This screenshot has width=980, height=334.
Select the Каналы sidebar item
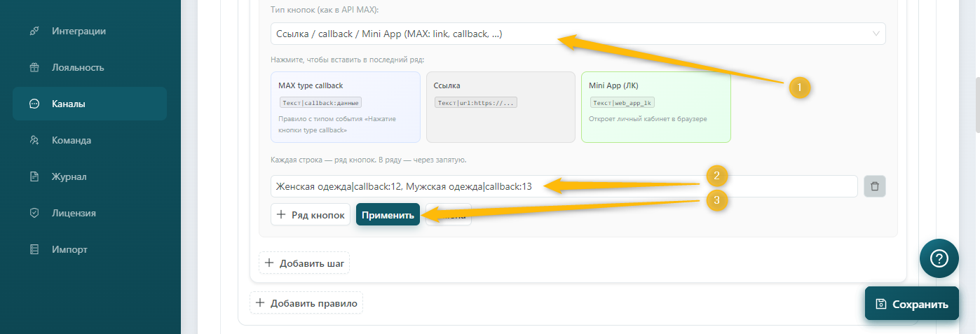(90, 104)
